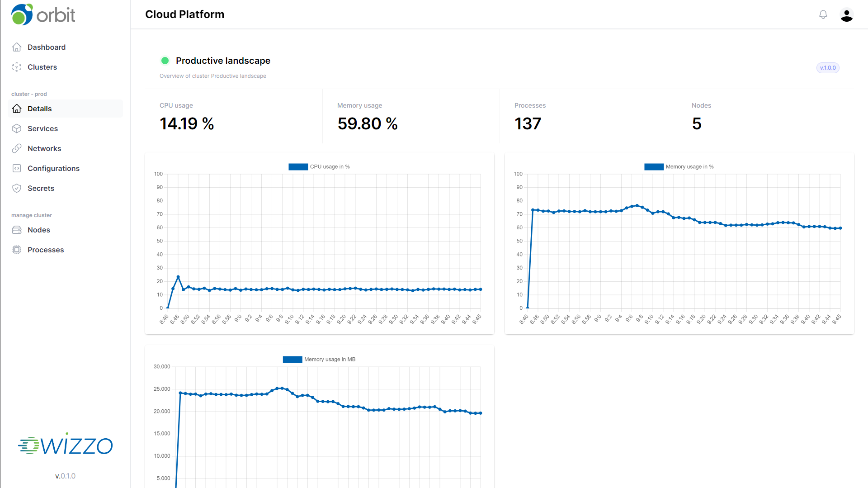Click the 'Memory usage' card label

359,105
